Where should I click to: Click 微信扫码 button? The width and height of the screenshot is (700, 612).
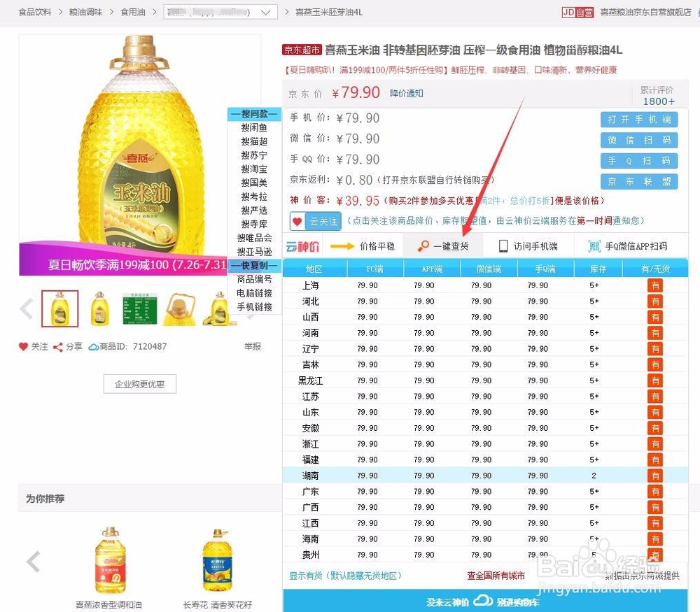639,140
